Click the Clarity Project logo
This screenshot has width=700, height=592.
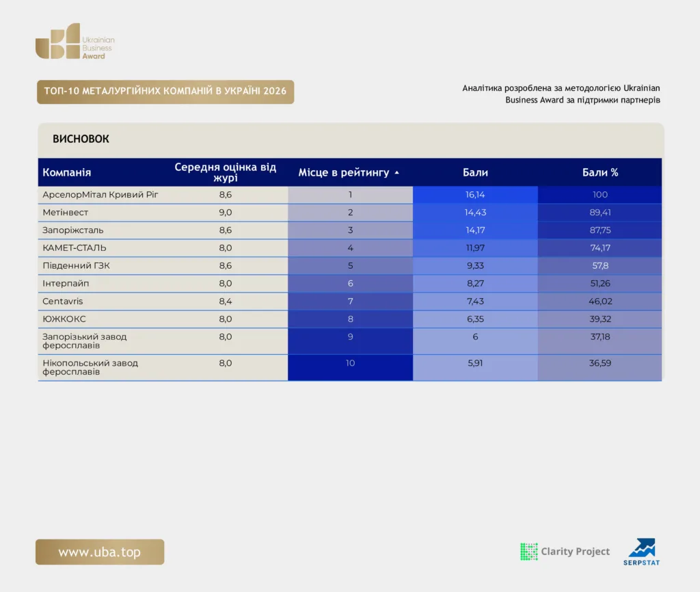pyautogui.click(x=565, y=552)
